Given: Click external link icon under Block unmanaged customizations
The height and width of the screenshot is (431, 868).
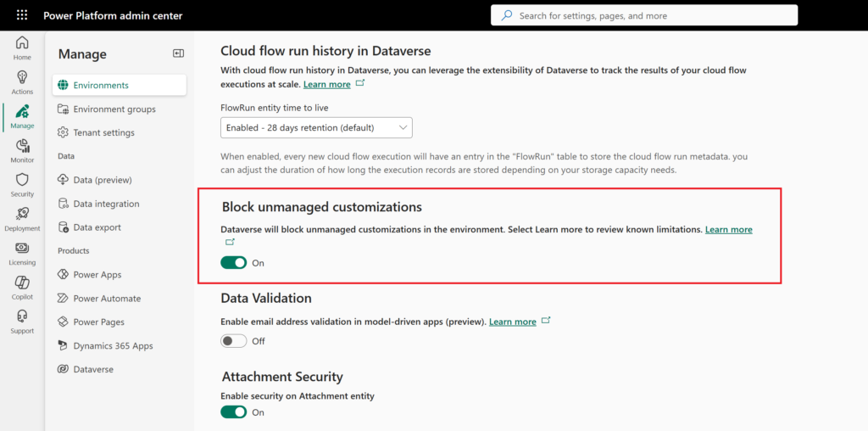Looking at the screenshot, I should coord(231,242).
